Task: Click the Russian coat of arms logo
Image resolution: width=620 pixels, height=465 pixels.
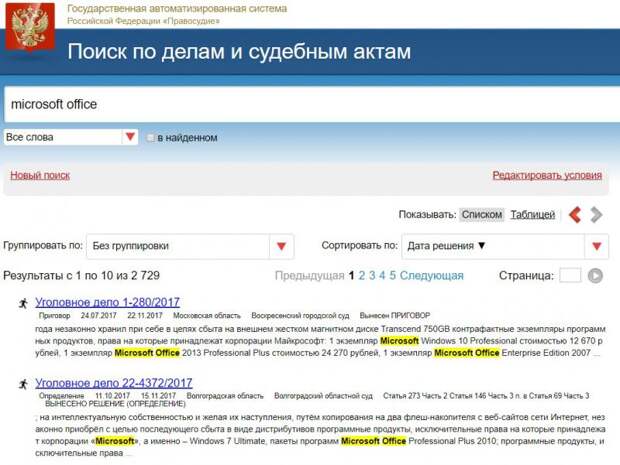Action: [x=30, y=27]
